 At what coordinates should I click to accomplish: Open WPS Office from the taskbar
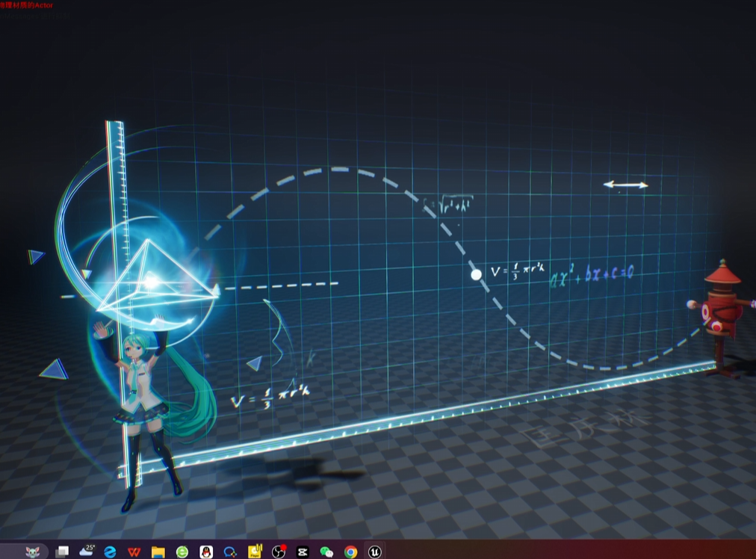point(134,552)
